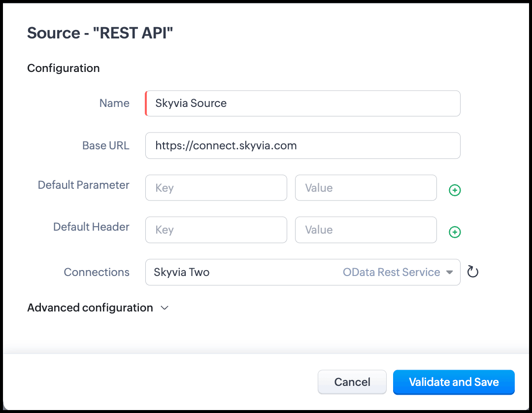532x413 pixels.
Task: Click the Connections dropdown caret arrow
Action: coord(449,272)
